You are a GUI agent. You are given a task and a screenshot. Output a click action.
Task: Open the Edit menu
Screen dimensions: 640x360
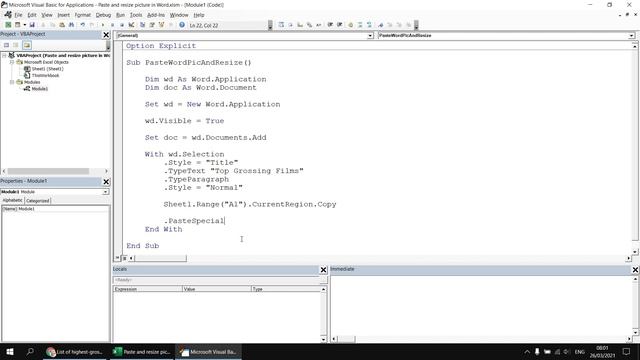32,15
